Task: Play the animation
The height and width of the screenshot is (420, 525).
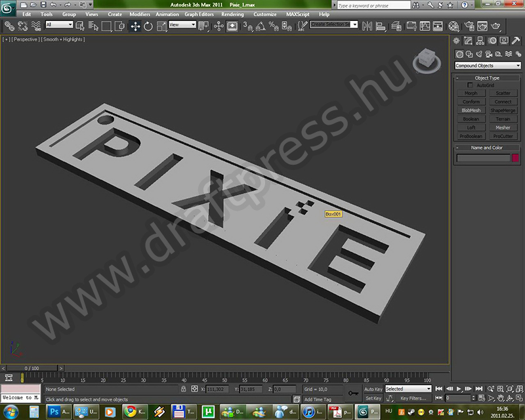Action: point(459,388)
